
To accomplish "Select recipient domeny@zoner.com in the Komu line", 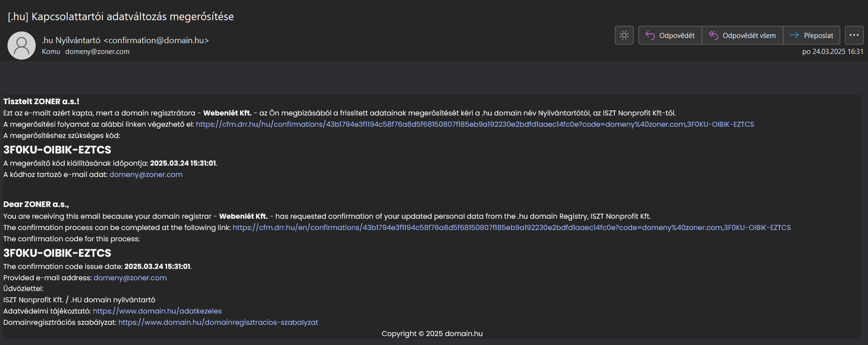I will (x=97, y=52).
